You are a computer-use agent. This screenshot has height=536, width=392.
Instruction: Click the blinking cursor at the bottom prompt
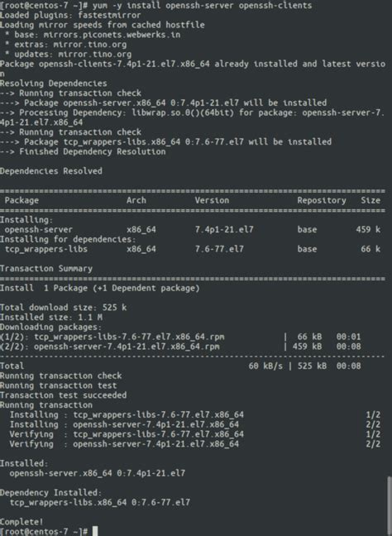click(95, 532)
